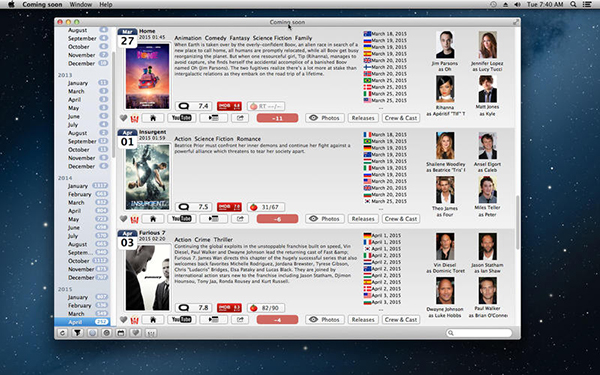Click the trailer playlist button for Furious 7
The width and height of the screenshot is (600, 375).
tap(214, 320)
